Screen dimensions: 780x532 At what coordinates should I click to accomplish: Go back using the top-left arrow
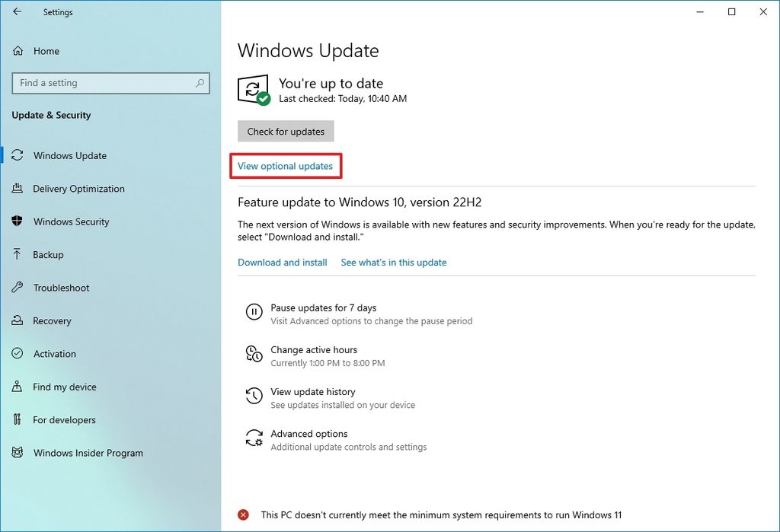click(15, 11)
